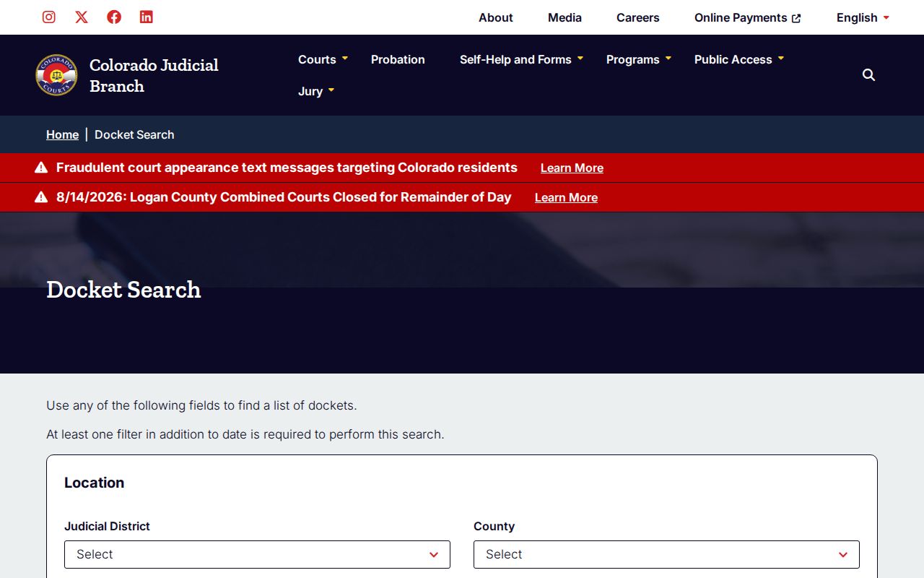Click the County field label
The width and height of the screenshot is (924, 578).
click(x=494, y=526)
